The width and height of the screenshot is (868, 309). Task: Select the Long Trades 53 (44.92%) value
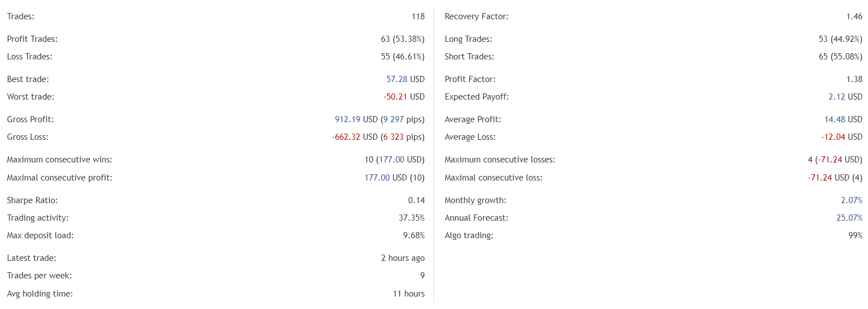coord(840,39)
